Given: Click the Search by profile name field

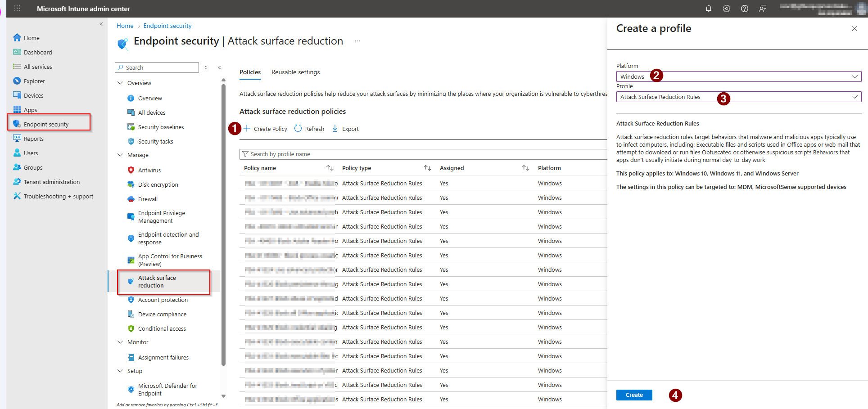Looking at the screenshot, I should (423, 154).
